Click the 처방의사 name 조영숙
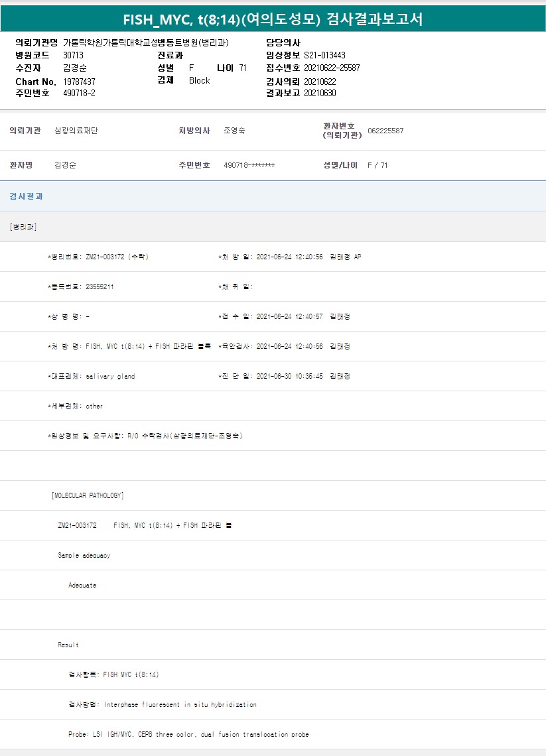 [235, 131]
